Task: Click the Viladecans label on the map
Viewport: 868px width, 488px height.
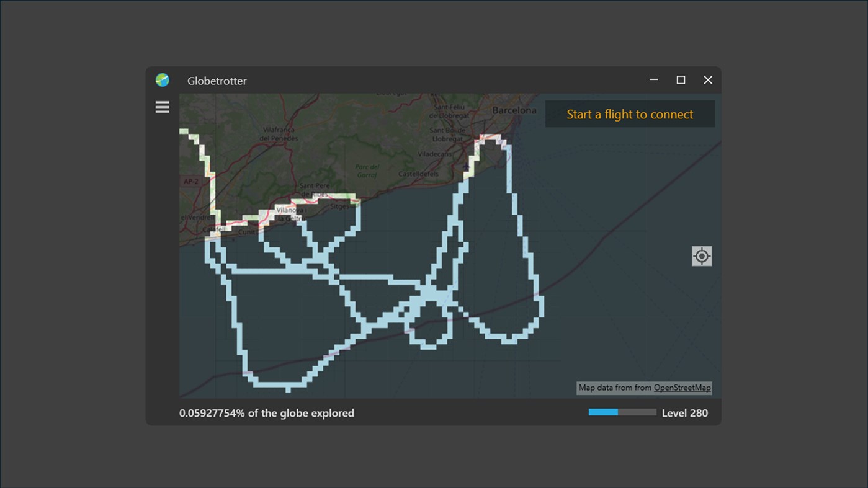Action: coord(436,154)
